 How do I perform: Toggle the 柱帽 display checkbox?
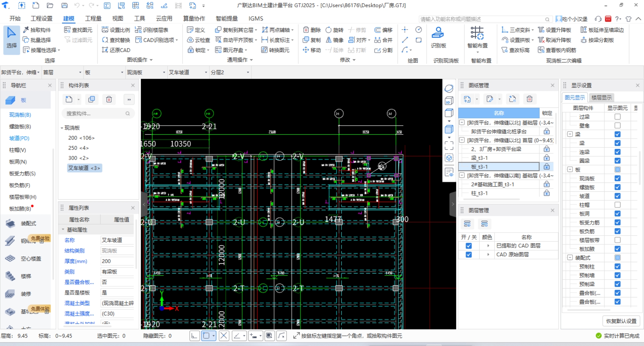[x=617, y=205]
